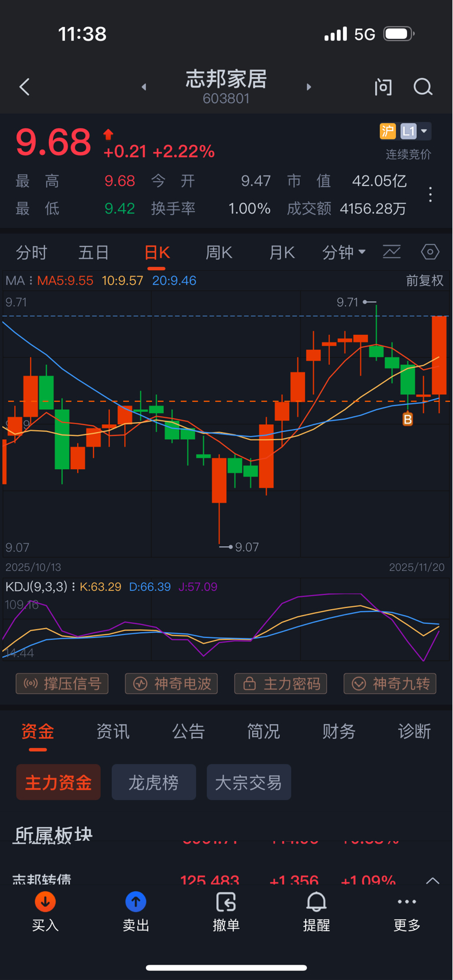Tap the 成交额 4156.28万 value
Viewport: 453px width, 980px height.
click(373, 209)
